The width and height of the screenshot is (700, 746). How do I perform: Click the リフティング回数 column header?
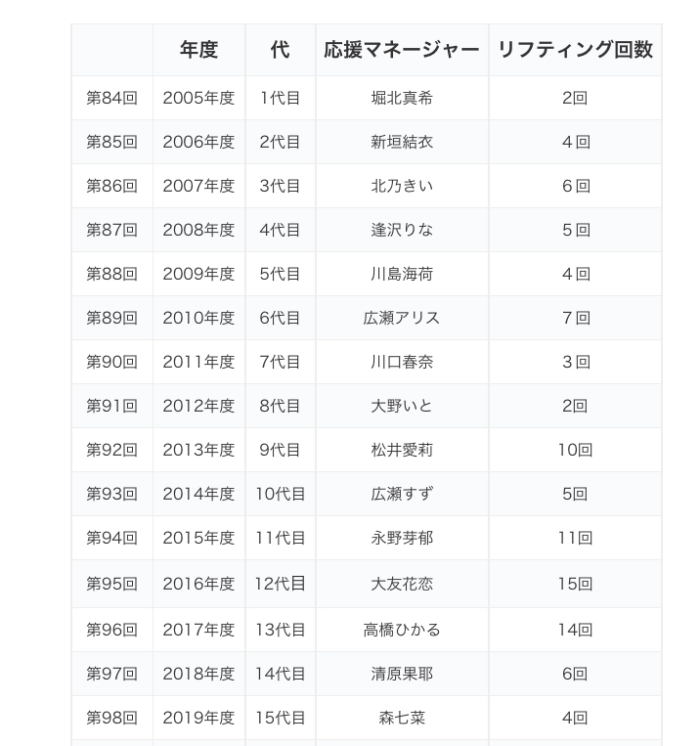click(575, 50)
